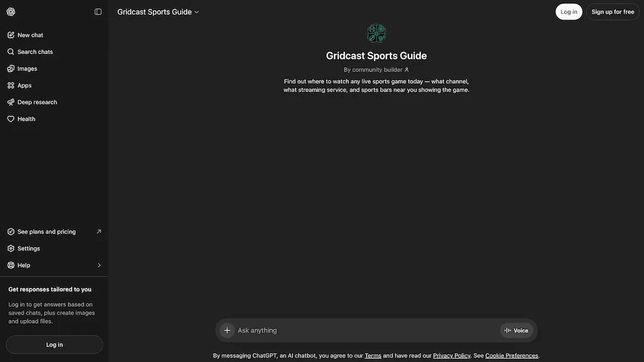Click the Settings gear icon
Image resolution: width=644 pixels, height=362 pixels.
[x=11, y=249]
